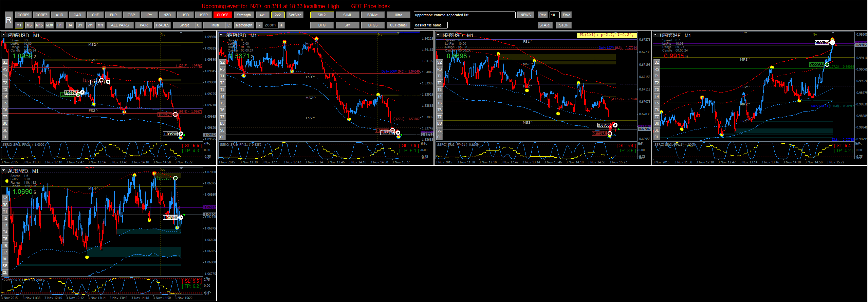
Task: Click the RS button on the USDCHF chart
Action: pyautogui.click(x=657, y=69)
